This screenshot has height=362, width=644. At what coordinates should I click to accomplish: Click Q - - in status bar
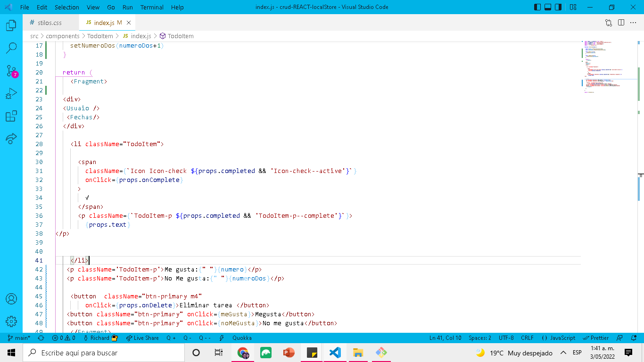[205, 338]
